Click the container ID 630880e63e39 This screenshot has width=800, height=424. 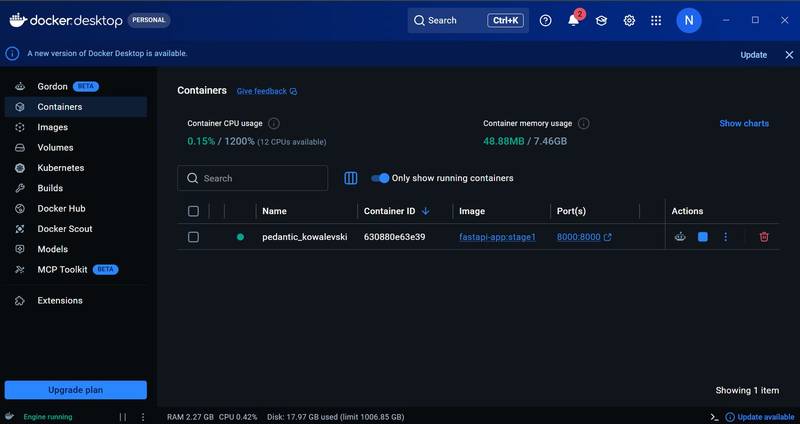(x=394, y=237)
